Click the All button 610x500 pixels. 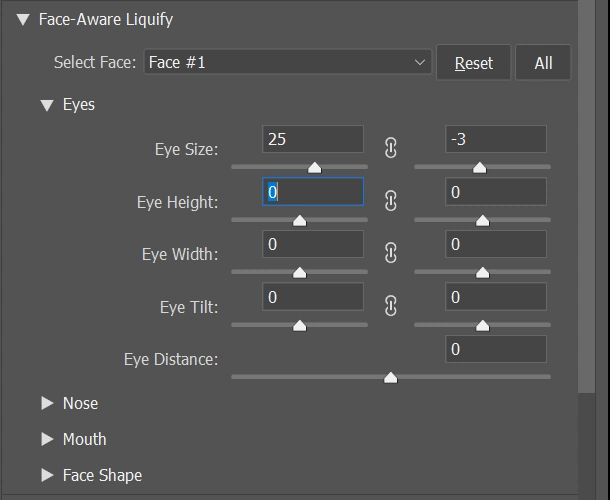pyautogui.click(x=543, y=63)
